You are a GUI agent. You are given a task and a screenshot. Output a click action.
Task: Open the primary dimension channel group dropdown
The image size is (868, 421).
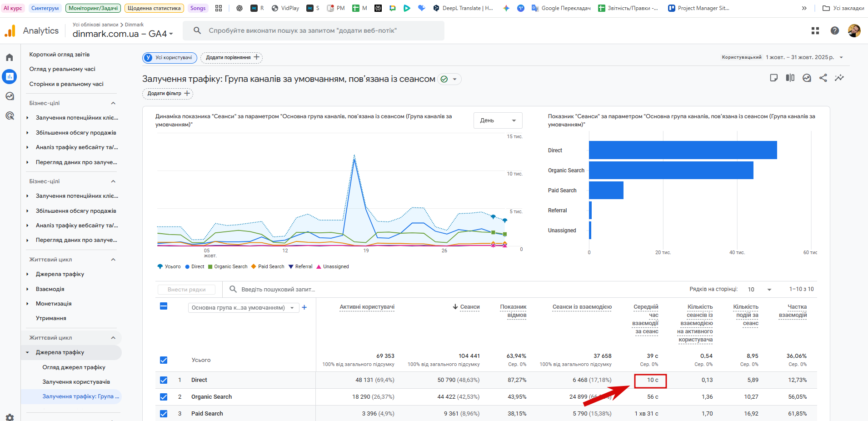pyautogui.click(x=243, y=308)
